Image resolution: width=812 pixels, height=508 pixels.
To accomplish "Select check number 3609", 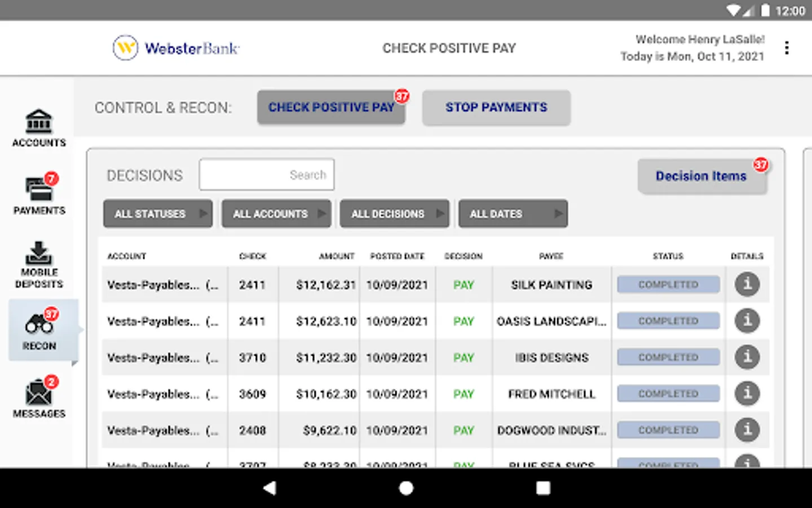I will coord(252,394).
